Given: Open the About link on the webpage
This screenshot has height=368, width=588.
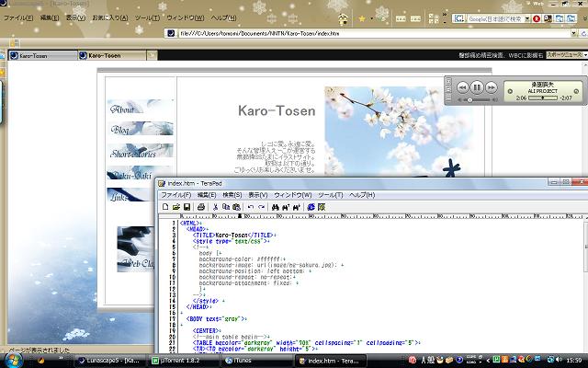Looking at the screenshot, I should click(x=124, y=110).
